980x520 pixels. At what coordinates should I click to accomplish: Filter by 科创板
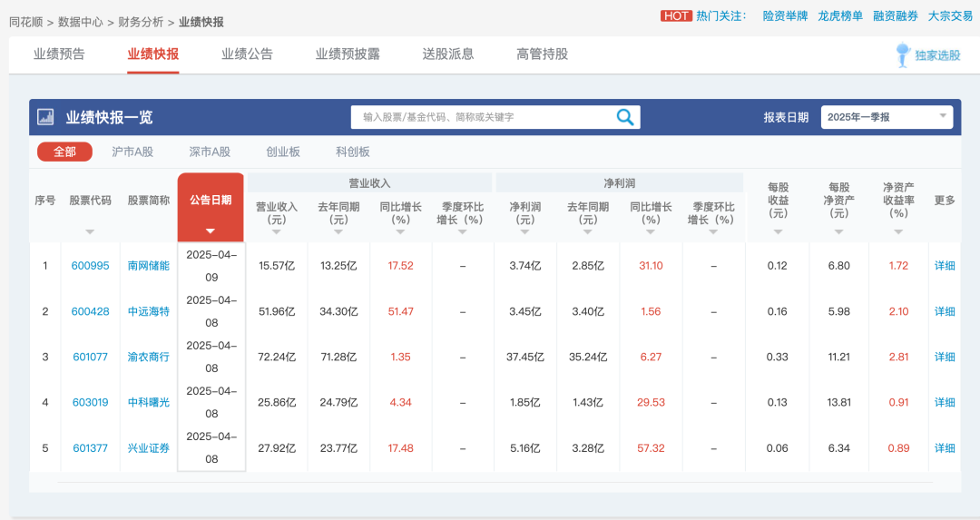(352, 152)
